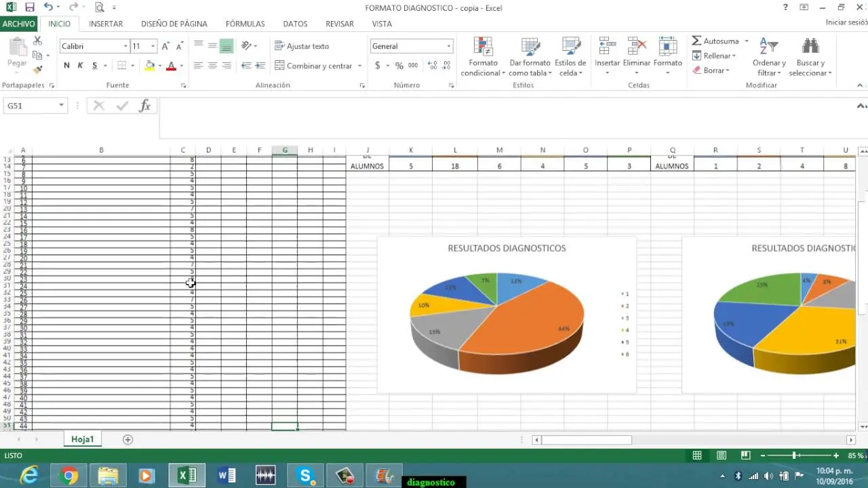The width and height of the screenshot is (868, 488).
Task: Open Sort and Filter (Ordenar y filtrar)
Action: tap(768, 58)
